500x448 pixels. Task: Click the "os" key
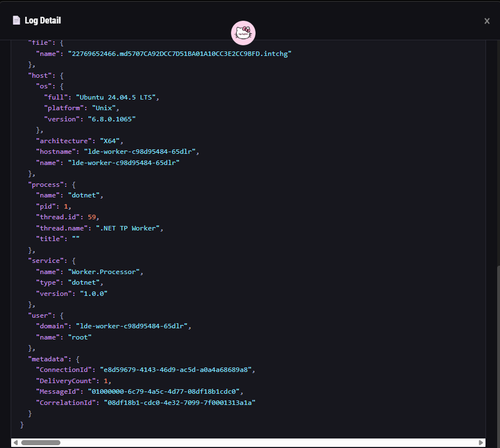[x=44, y=86]
